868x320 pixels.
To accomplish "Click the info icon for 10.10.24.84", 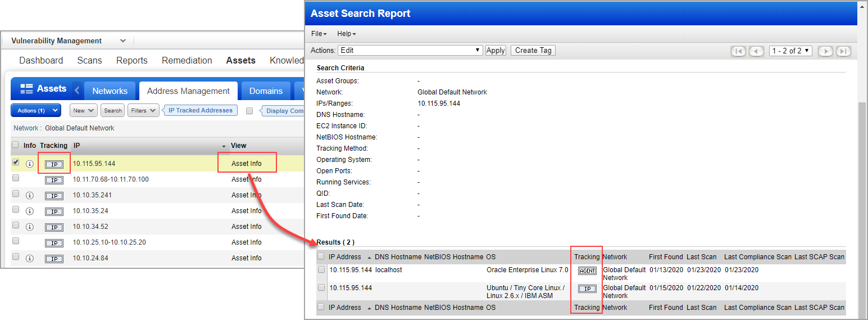I will 30,259.
